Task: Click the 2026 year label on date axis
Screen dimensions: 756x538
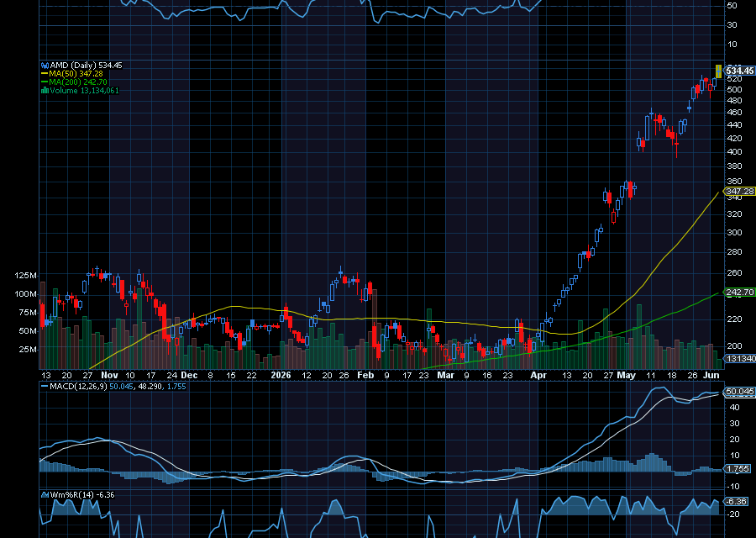Action: pos(281,375)
